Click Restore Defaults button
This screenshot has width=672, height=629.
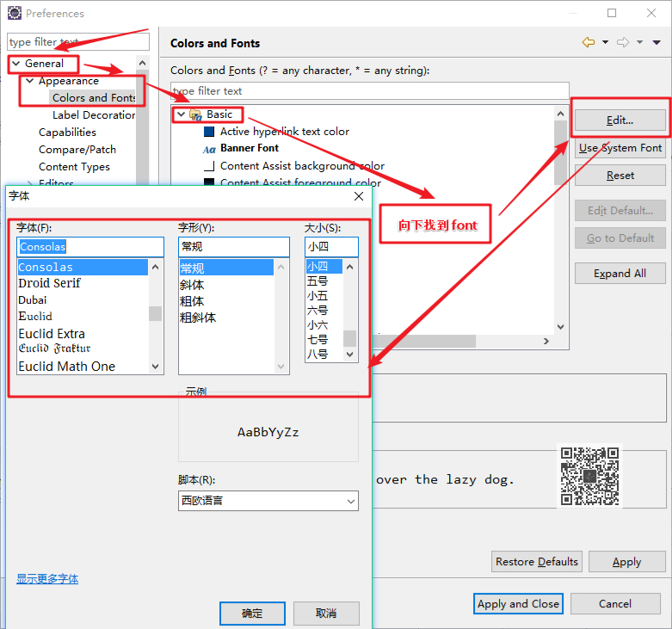(x=537, y=561)
